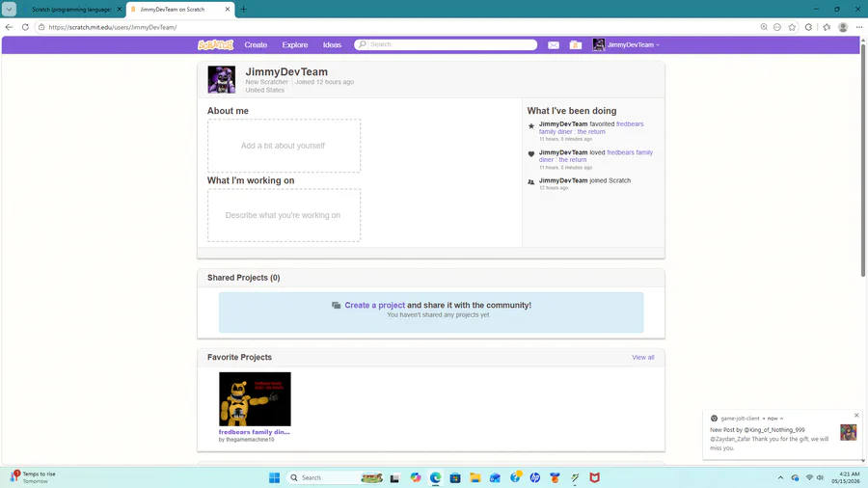Click the About me text box
The width and height of the screenshot is (868, 488).
[284, 146]
